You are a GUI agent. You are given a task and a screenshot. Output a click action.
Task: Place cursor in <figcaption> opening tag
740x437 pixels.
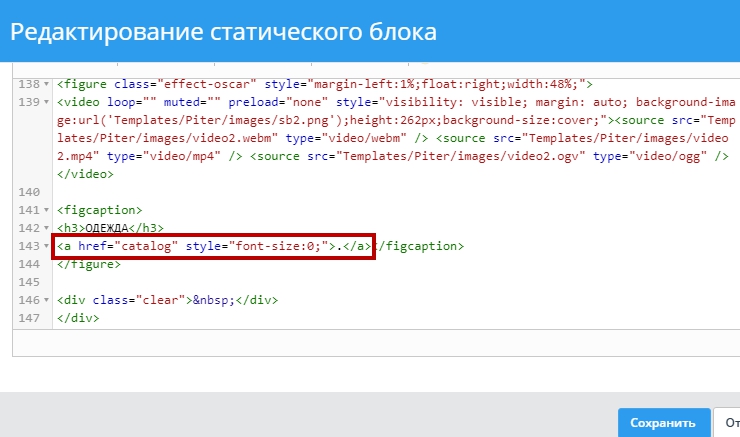point(100,210)
